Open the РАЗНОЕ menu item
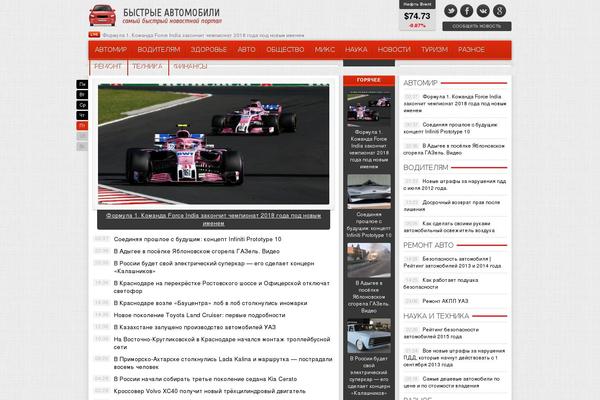 click(471, 50)
